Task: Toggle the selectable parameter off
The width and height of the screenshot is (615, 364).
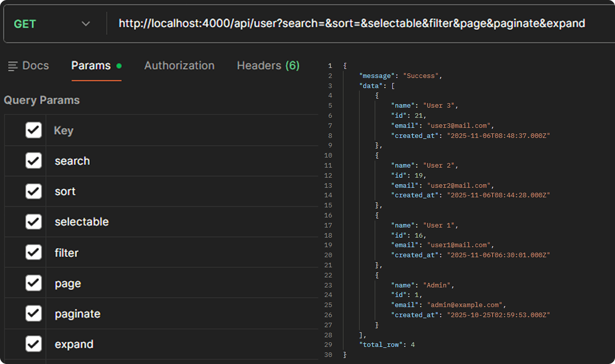Action: coord(33,222)
